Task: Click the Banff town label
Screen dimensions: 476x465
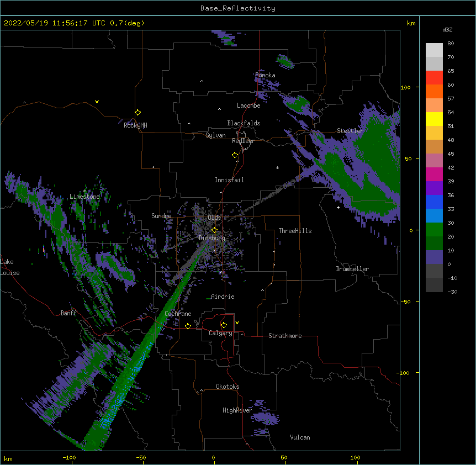Action: tap(68, 313)
